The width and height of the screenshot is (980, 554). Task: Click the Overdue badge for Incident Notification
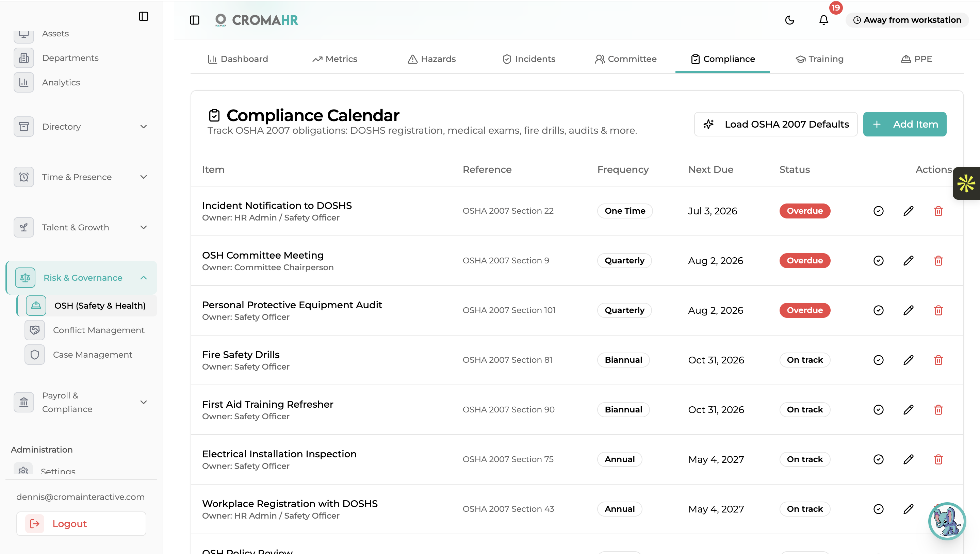coord(805,211)
